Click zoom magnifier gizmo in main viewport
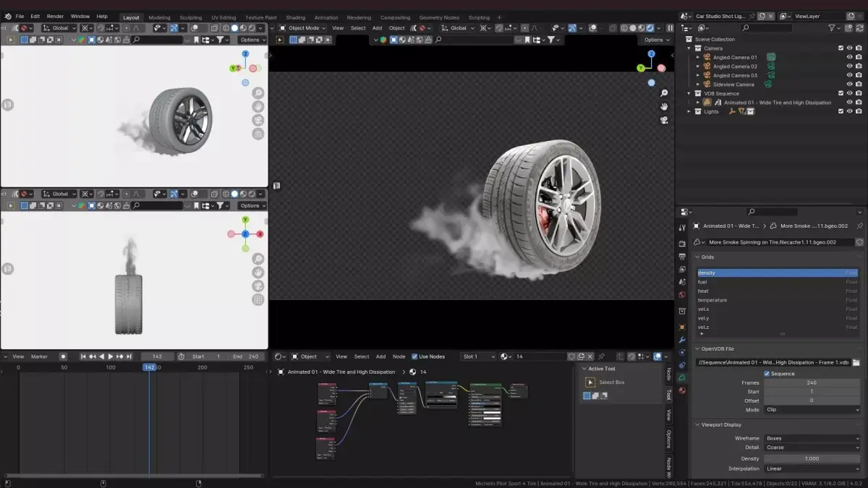868x488 pixels. [664, 93]
